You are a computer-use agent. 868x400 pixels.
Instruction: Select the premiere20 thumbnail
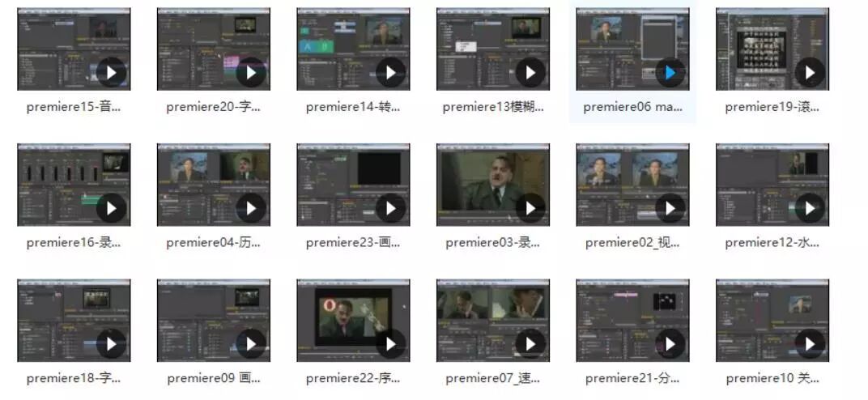214,49
